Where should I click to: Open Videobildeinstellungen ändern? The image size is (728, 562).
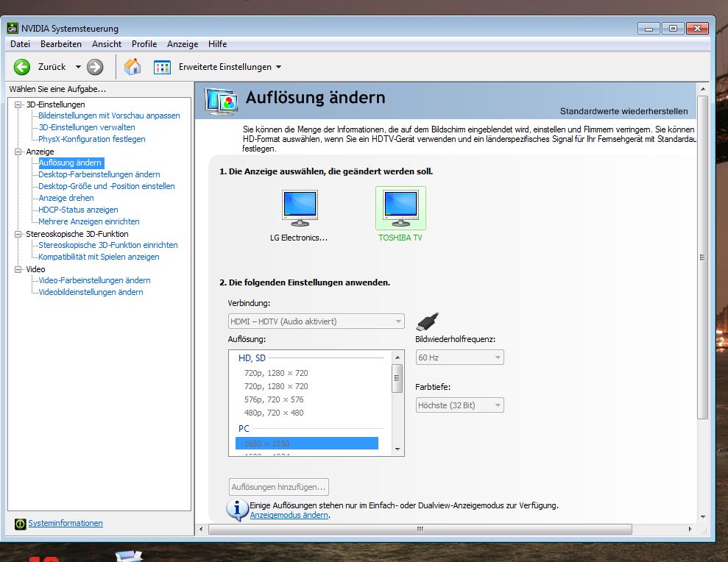click(x=91, y=292)
